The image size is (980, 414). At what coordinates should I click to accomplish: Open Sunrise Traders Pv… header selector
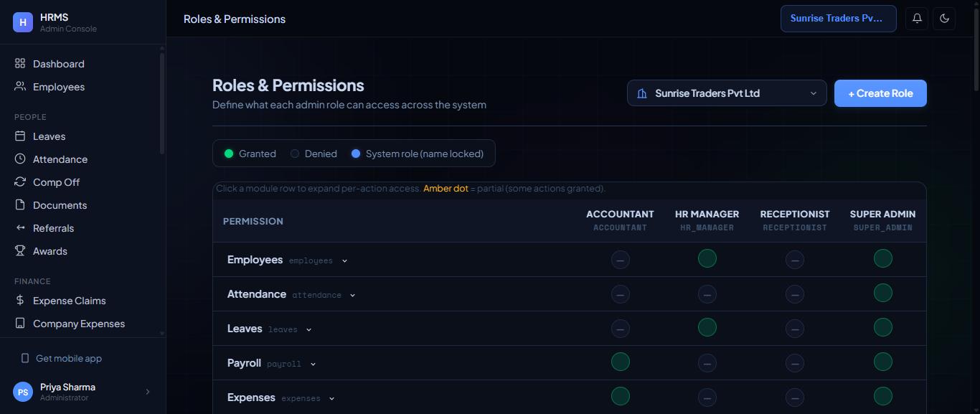[838, 19]
